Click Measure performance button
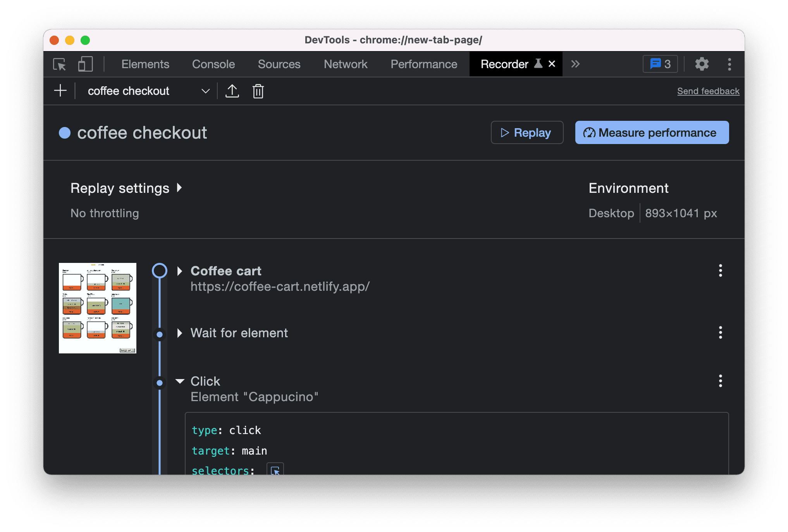 click(x=652, y=132)
